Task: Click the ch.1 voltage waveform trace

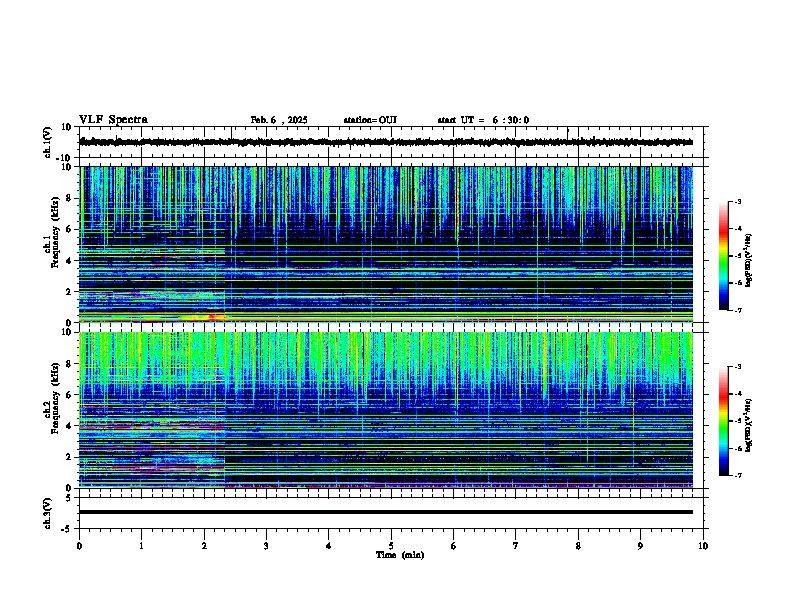Action: 386,142
